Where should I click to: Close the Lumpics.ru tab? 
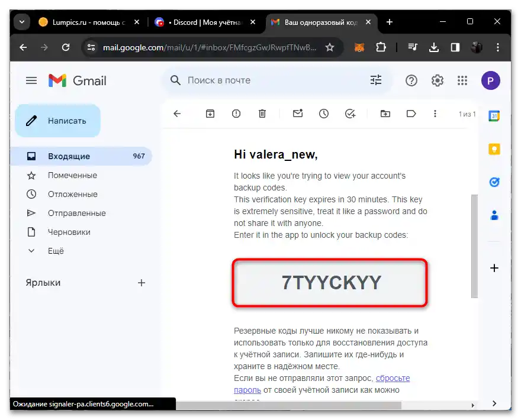137,22
